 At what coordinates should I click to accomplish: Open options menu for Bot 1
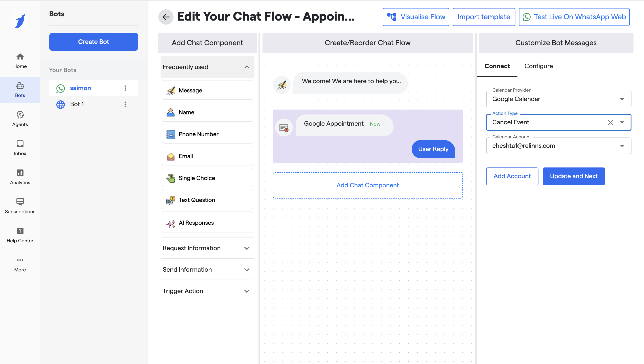coord(125,104)
